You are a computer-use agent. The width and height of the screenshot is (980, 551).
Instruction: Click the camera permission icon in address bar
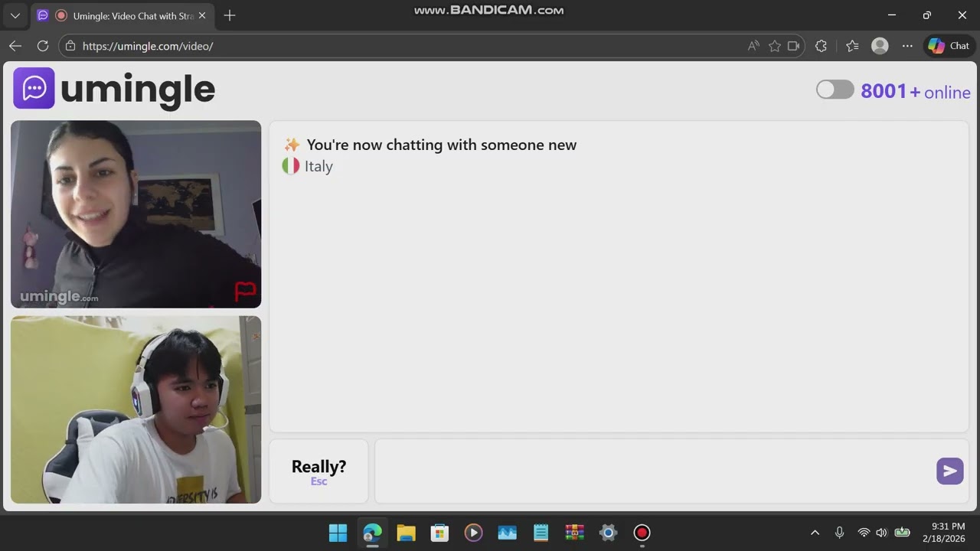point(794,46)
